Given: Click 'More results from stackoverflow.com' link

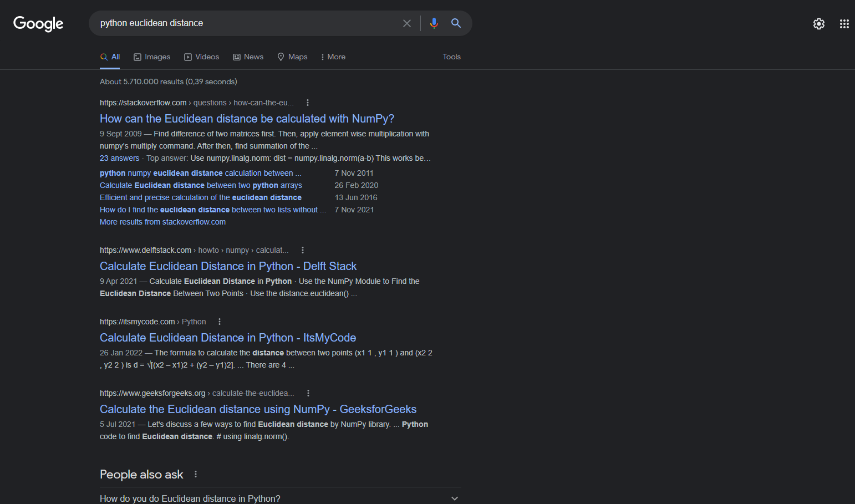Looking at the screenshot, I should pyautogui.click(x=162, y=222).
